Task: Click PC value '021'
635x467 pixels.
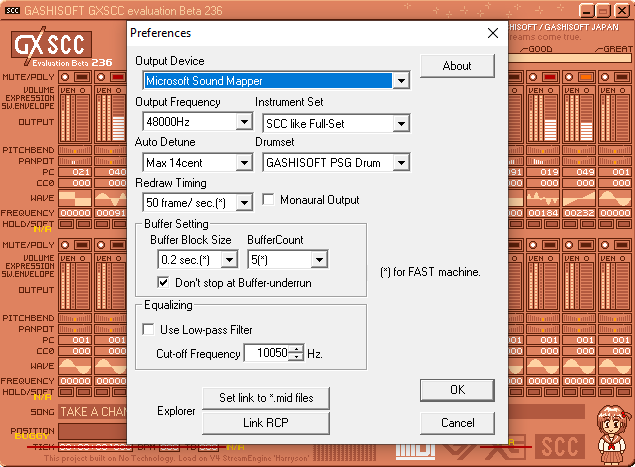Action: [x=81, y=172]
